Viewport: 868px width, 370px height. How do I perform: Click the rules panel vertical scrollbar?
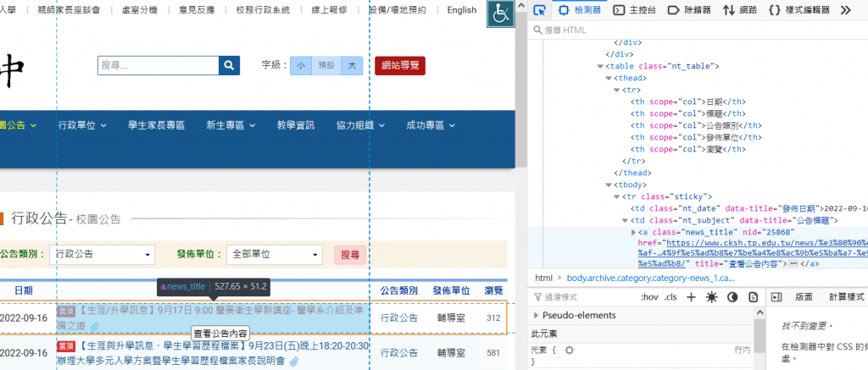(x=759, y=337)
